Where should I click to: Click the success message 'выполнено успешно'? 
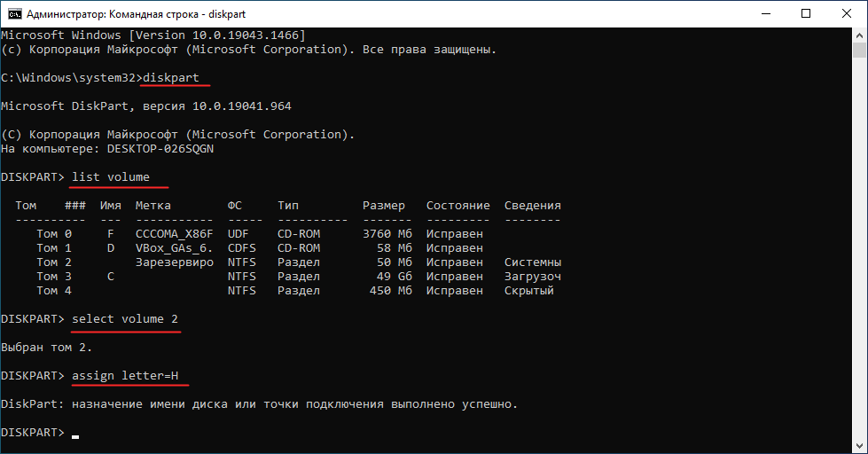[x=455, y=404]
